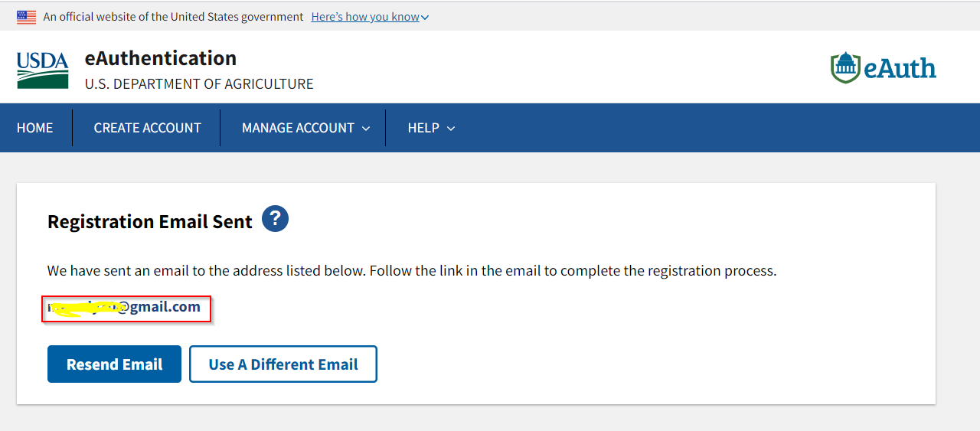Click the eAuthentication site title
Screen dimensions: 980x431
(161, 58)
